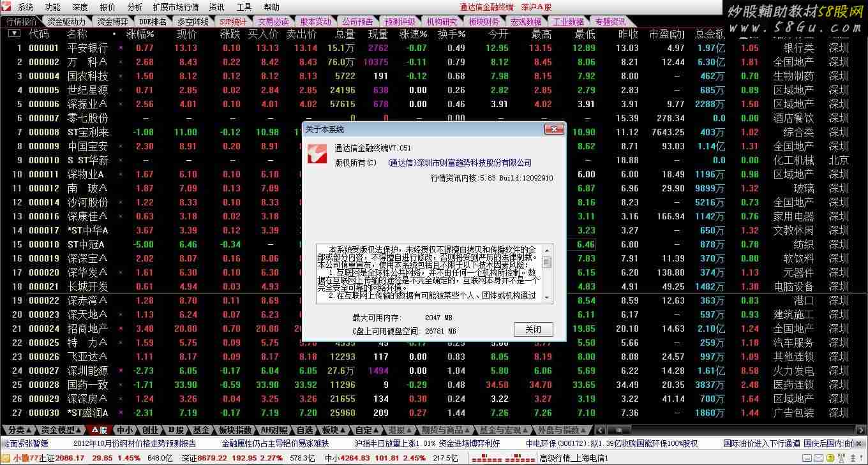This screenshot has height=465, width=868.
Task: Click the red logo in the About dialog
Action: pos(317,153)
